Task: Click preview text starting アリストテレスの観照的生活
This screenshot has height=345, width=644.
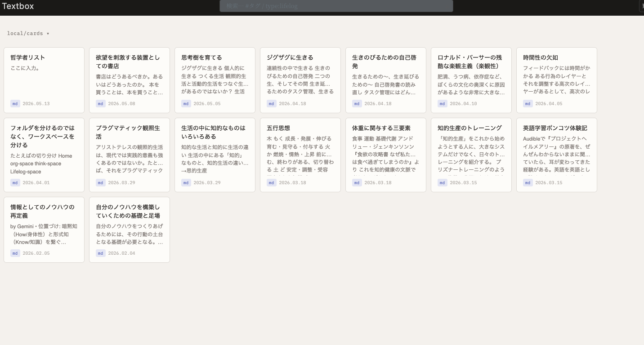Action: point(130,159)
